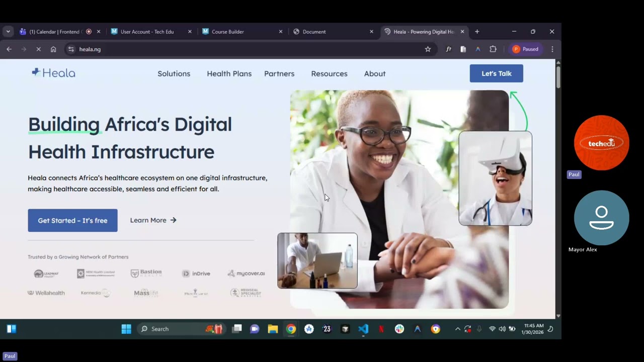Open the About menu
Image resolution: width=644 pixels, height=362 pixels.
tap(375, 73)
